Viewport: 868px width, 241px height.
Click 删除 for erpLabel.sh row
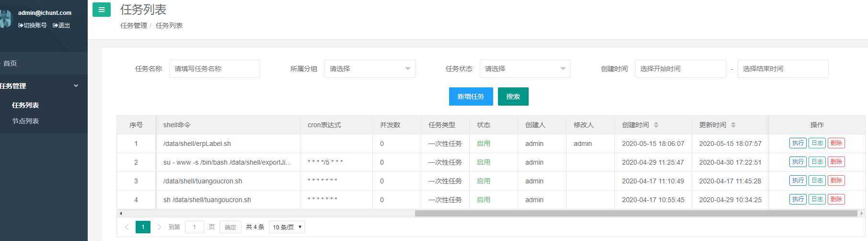coord(836,143)
